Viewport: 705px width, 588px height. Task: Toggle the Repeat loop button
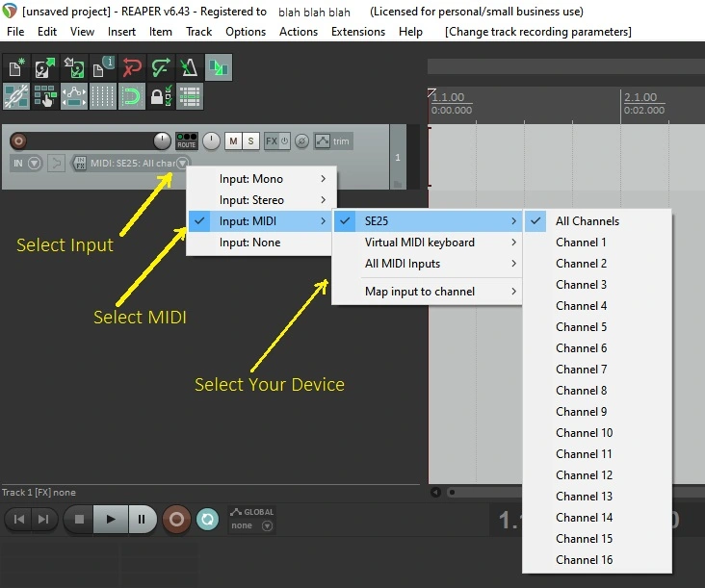pos(207,520)
